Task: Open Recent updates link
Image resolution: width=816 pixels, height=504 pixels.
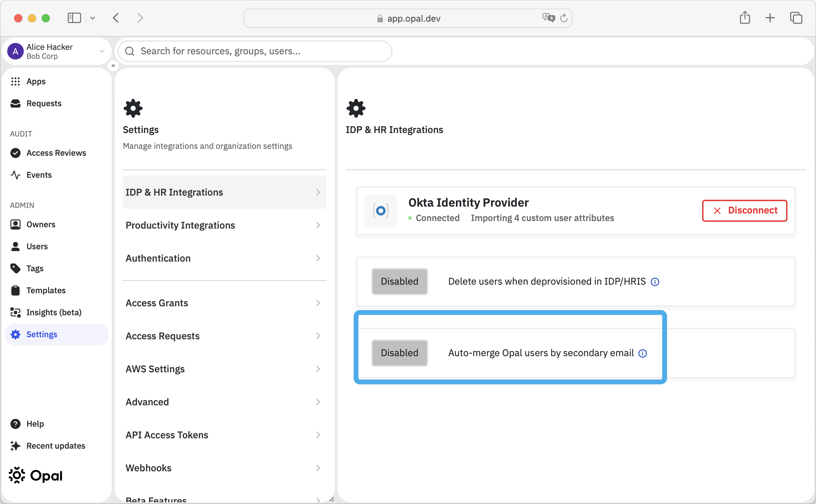Action: point(56,446)
